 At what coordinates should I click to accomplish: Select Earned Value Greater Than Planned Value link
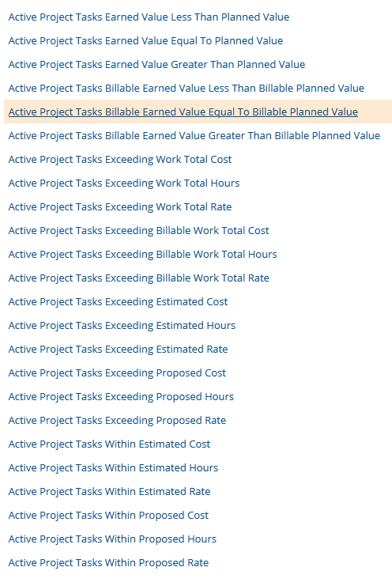[x=156, y=65]
